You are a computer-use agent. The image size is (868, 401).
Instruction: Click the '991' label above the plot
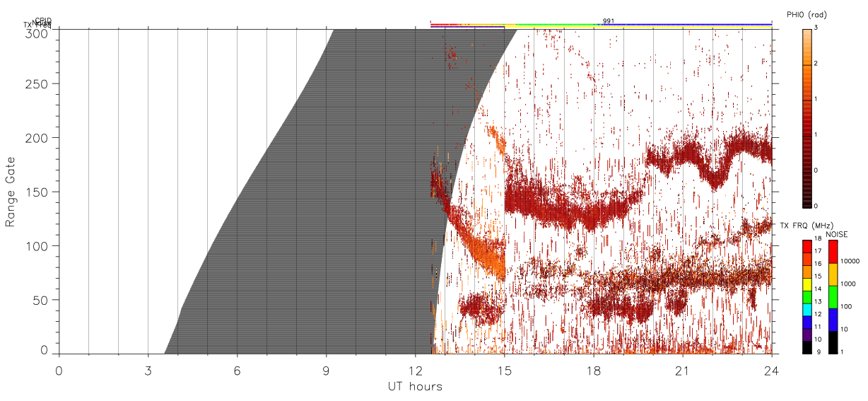tap(609, 21)
